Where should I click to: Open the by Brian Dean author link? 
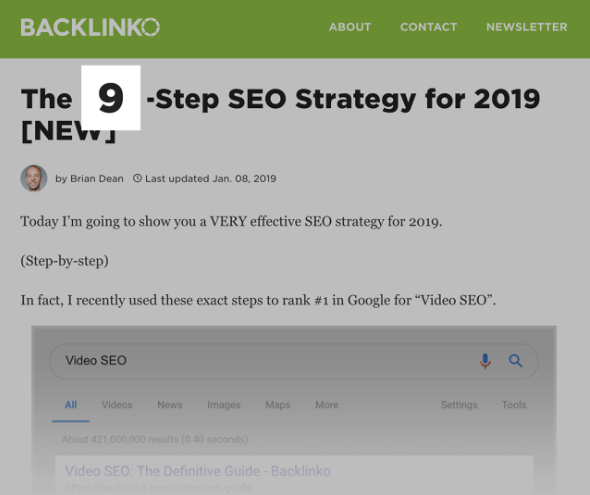pyautogui.click(x=90, y=179)
